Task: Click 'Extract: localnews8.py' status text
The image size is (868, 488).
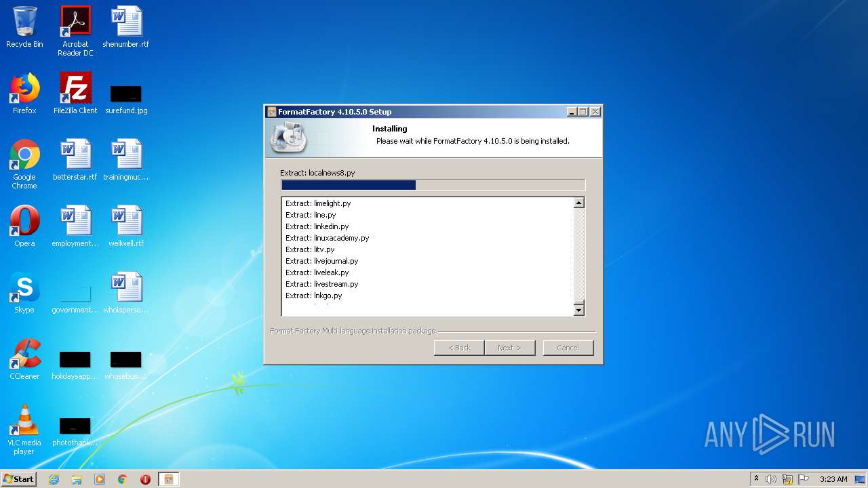Action: (x=317, y=173)
